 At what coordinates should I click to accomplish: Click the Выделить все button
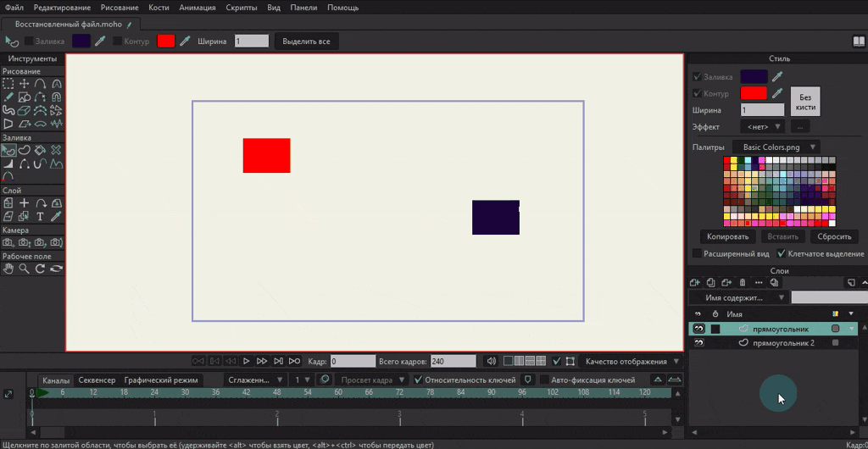click(x=307, y=41)
